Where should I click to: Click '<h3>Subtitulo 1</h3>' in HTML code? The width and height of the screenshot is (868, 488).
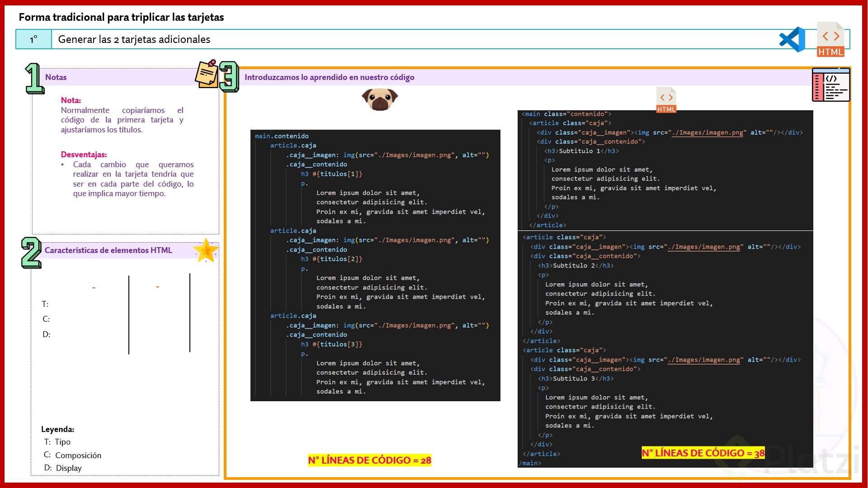[x=581, y=151]
